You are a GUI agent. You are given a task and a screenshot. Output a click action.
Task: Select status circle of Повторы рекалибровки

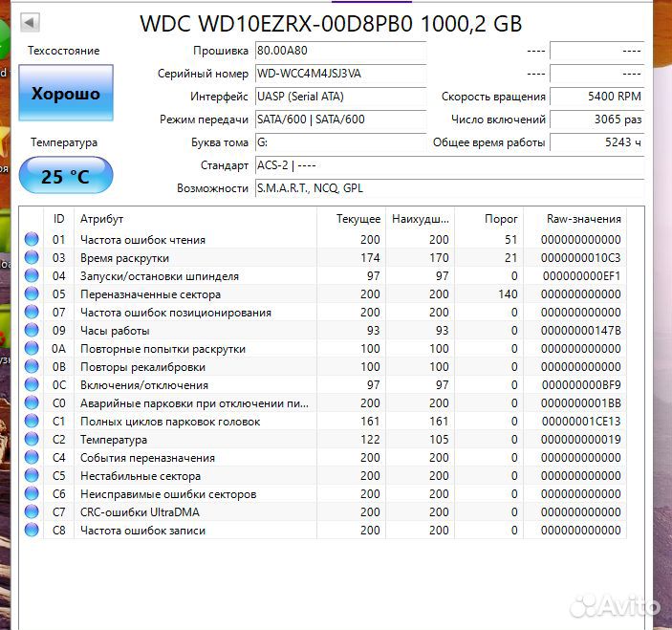tap(32, 366)
